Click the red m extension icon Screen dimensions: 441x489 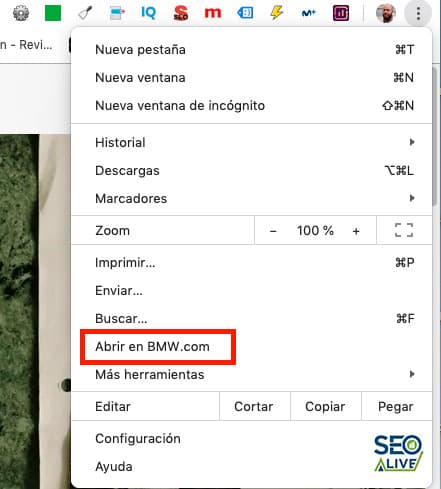pos(213,13)
